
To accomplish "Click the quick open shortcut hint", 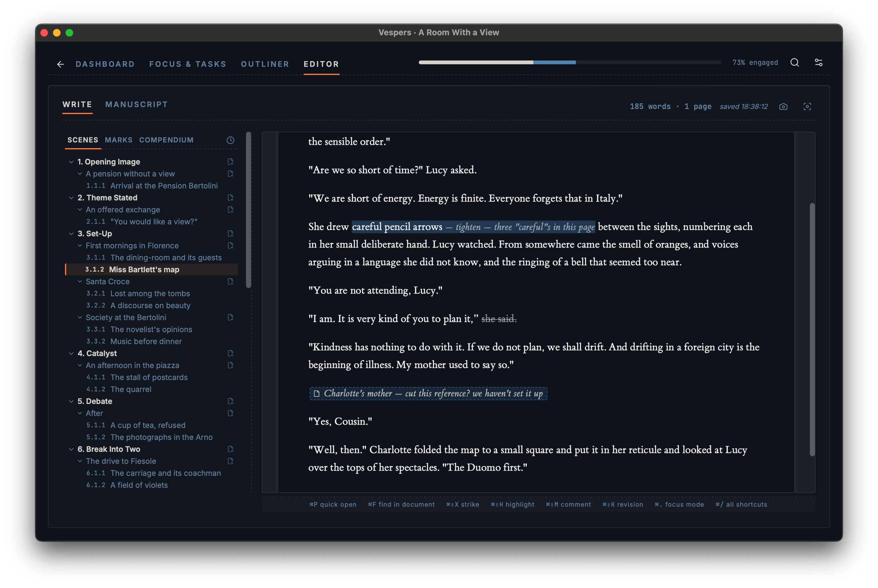I will (333, 504).
